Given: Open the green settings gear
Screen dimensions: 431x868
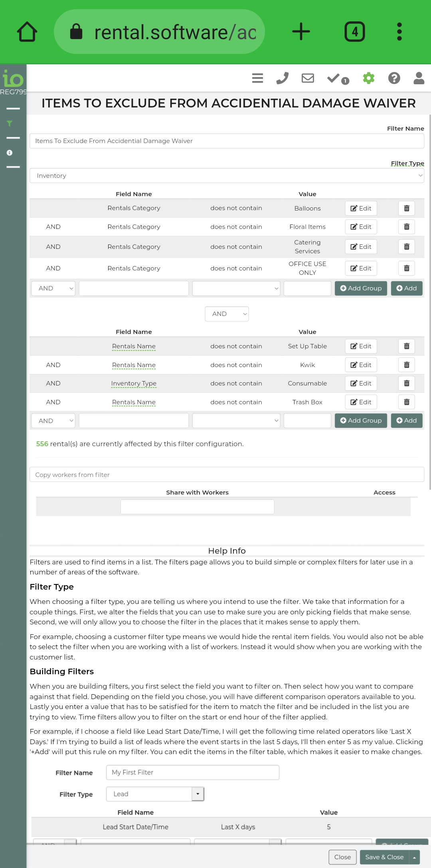Looking at the screenshot, I should [369, 78].
